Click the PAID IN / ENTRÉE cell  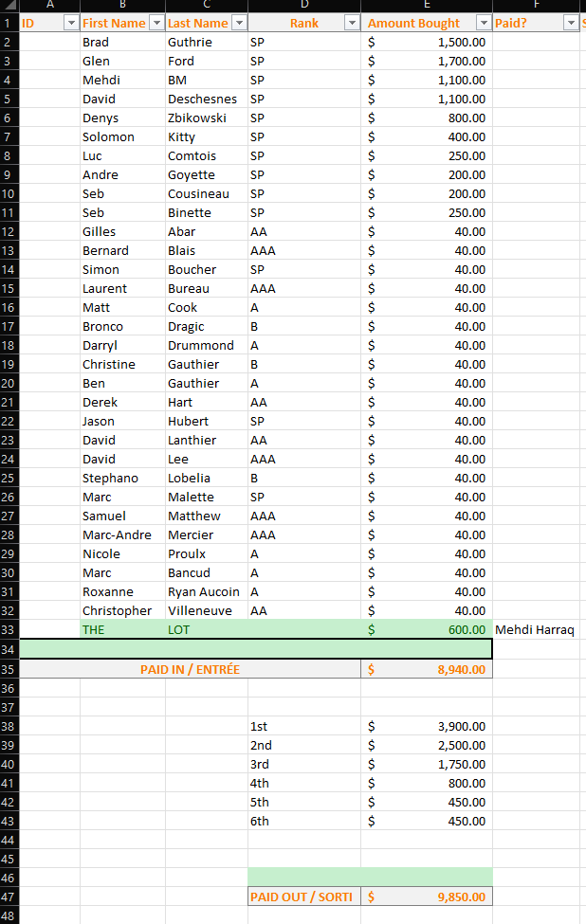click(x=190, y=669)
